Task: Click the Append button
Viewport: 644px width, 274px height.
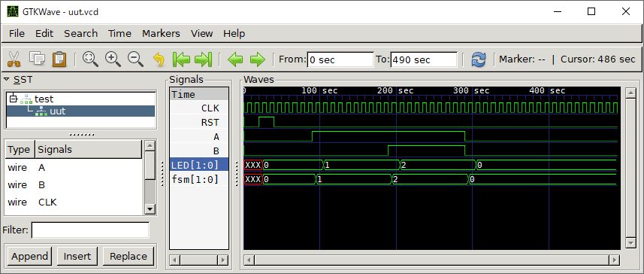Action: coord(29,256)
